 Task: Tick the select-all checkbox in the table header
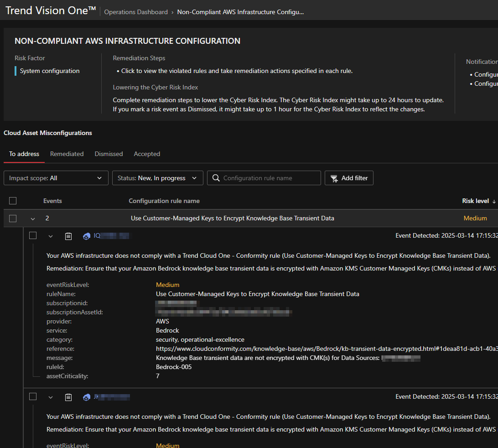point(13,201)
